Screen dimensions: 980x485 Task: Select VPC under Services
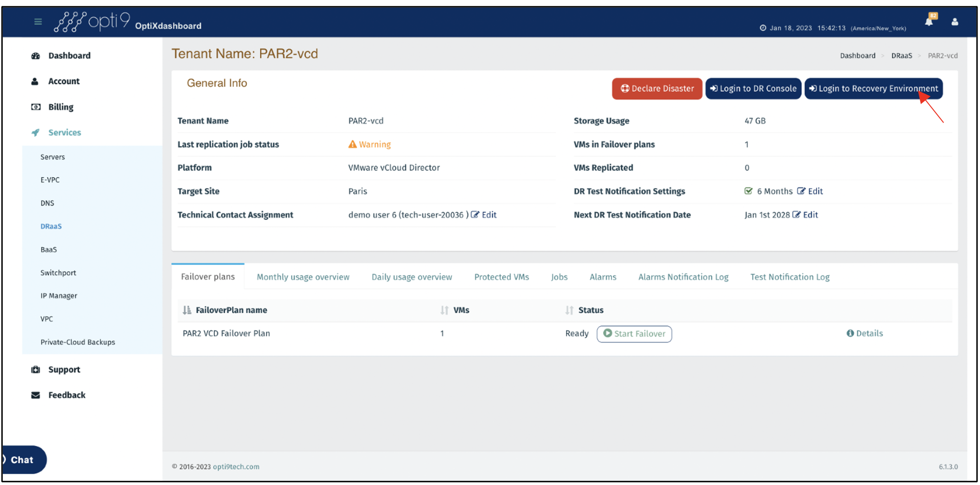click(x=47, y=319)
